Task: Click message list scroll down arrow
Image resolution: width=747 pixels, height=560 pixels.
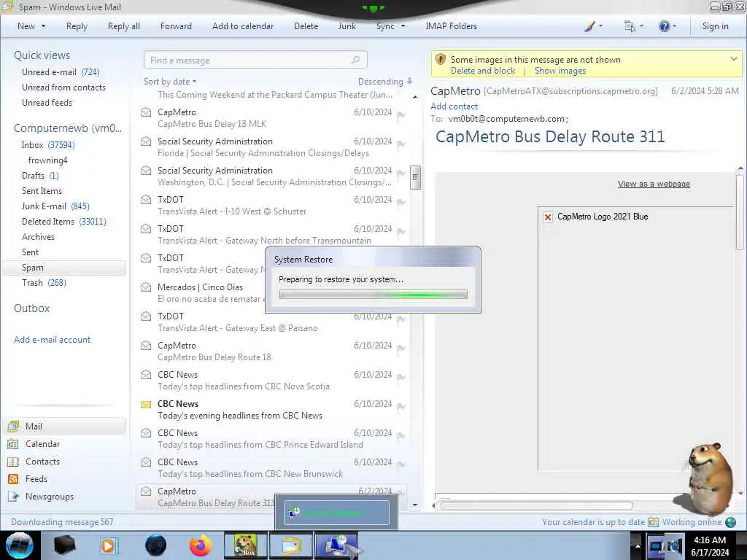Action: coord(415,505)
